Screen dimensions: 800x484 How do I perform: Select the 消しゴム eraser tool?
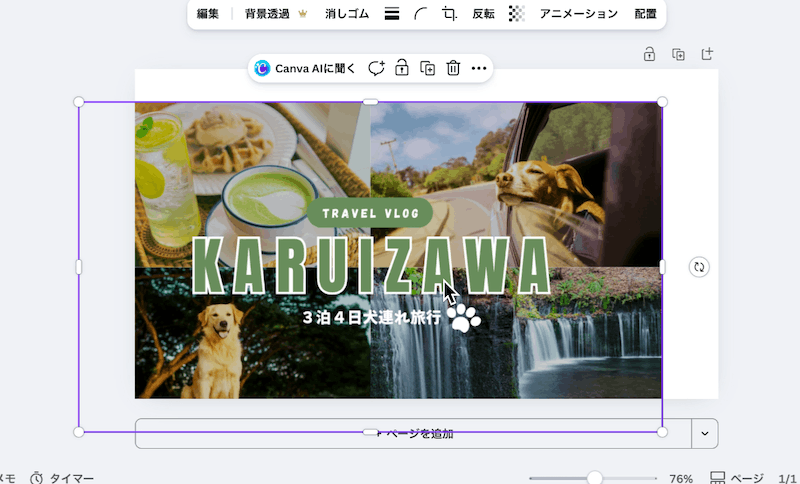pyautogui.click(x=347, y=14)
